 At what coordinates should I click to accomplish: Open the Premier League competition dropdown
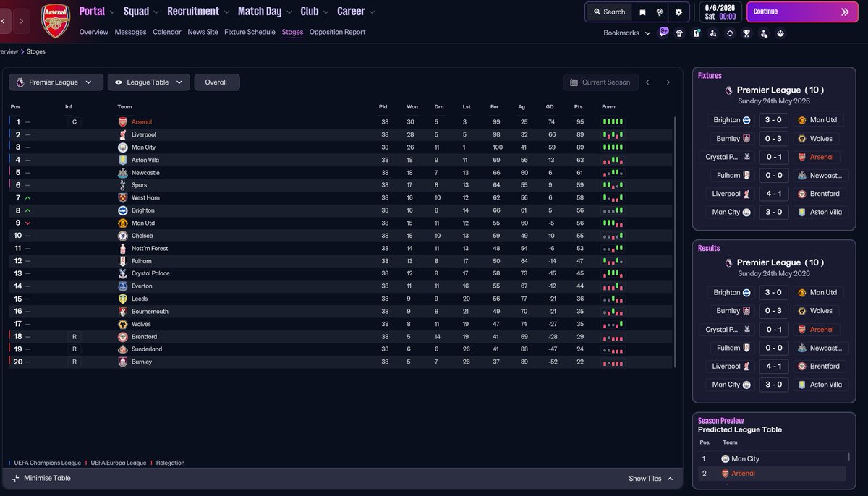tap(56, 82)
